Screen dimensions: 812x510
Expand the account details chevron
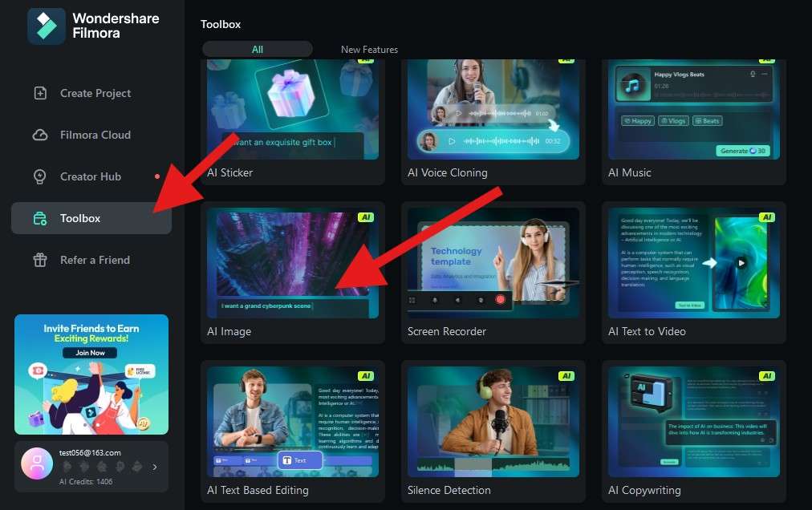tap(155, 467)
